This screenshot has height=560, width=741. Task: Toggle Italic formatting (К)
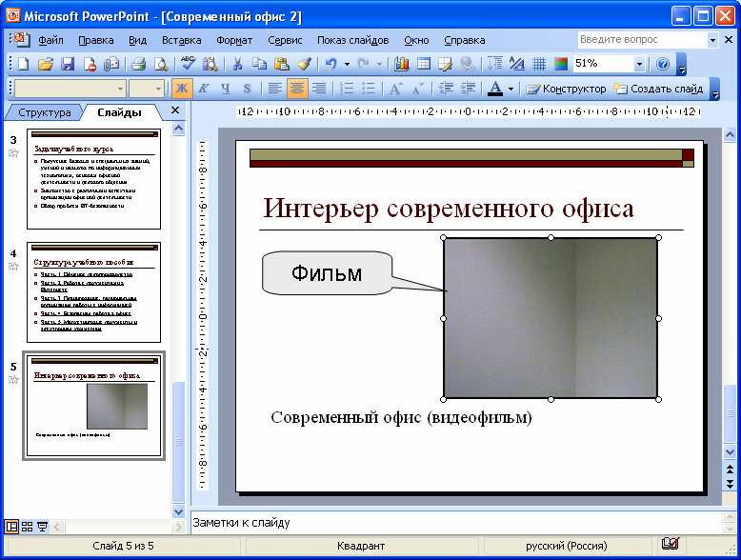pyautogui.click(x=204, y=89)
